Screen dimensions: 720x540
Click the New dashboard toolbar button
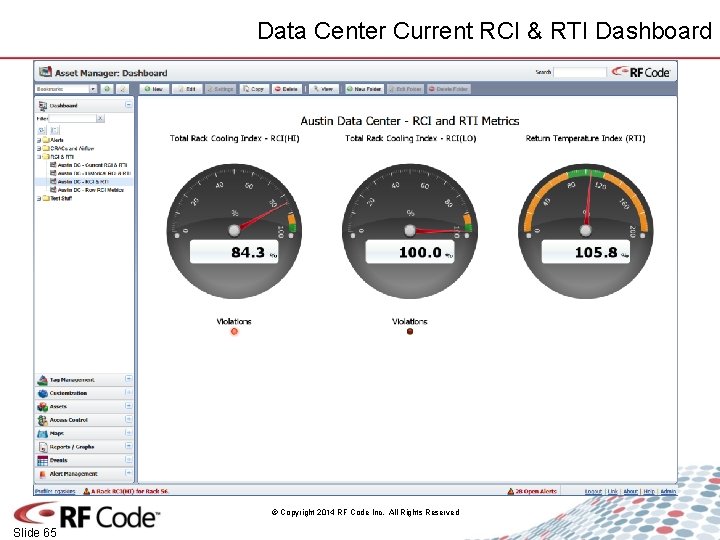154,89
